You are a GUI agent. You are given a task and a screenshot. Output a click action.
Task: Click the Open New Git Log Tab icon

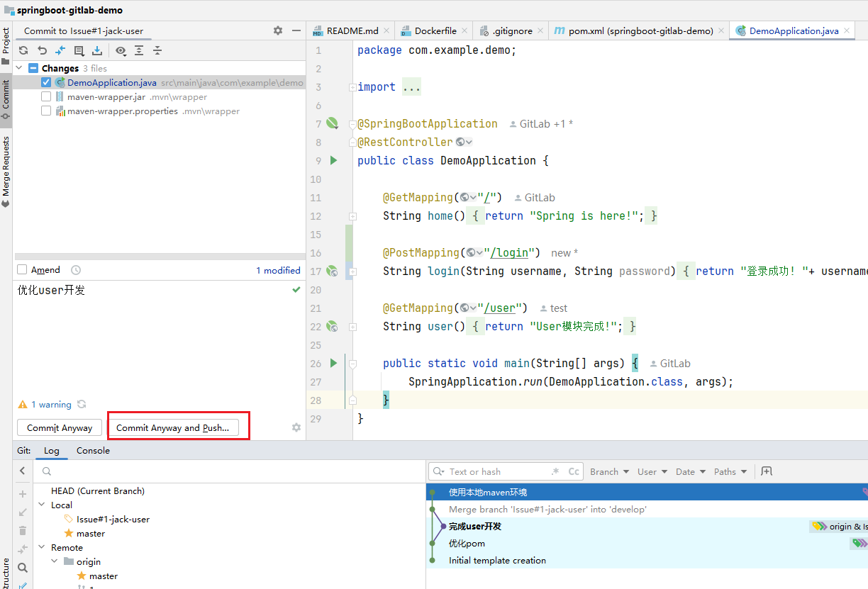[x=767, y=471]
